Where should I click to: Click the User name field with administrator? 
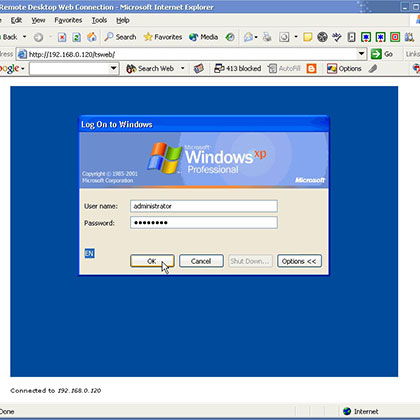click(x=204, y=206)
